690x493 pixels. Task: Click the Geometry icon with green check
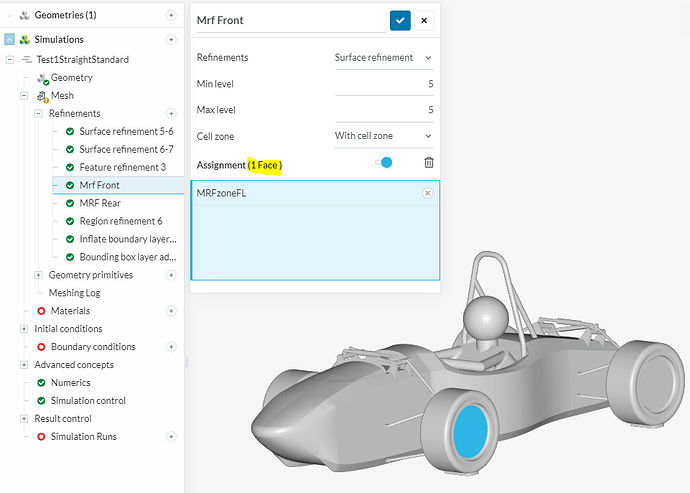point(43,78)
